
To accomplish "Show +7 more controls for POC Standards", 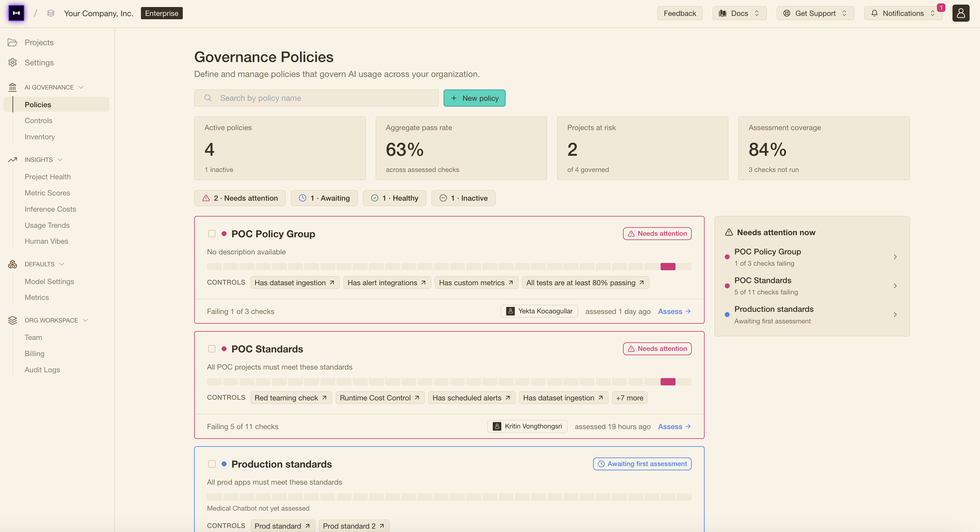I will point(629,398).
